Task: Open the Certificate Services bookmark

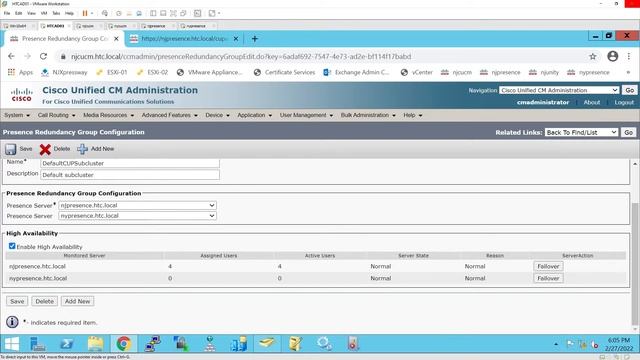Action: click(284, 72)
